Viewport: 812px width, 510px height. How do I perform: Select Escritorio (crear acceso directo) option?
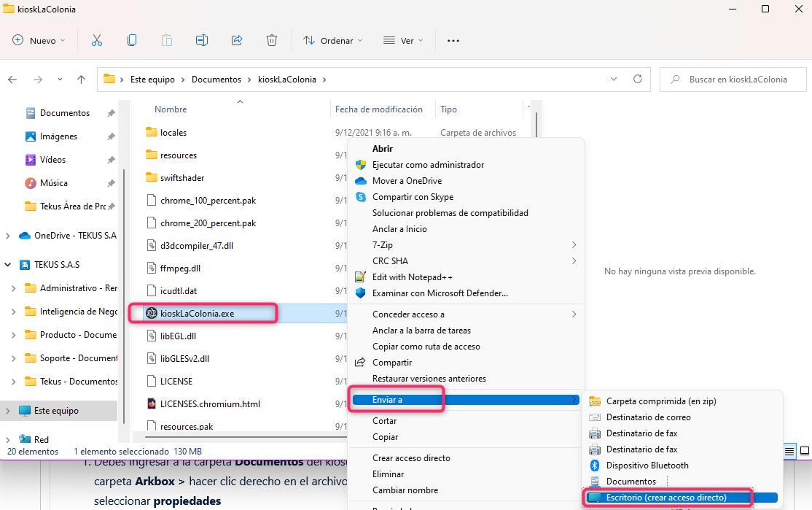coord(665,498)
